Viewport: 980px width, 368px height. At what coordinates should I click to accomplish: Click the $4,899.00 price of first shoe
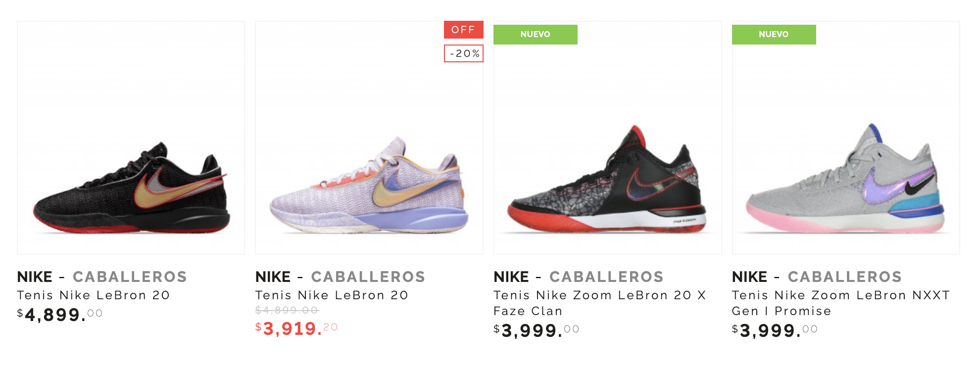pos(60,315)
